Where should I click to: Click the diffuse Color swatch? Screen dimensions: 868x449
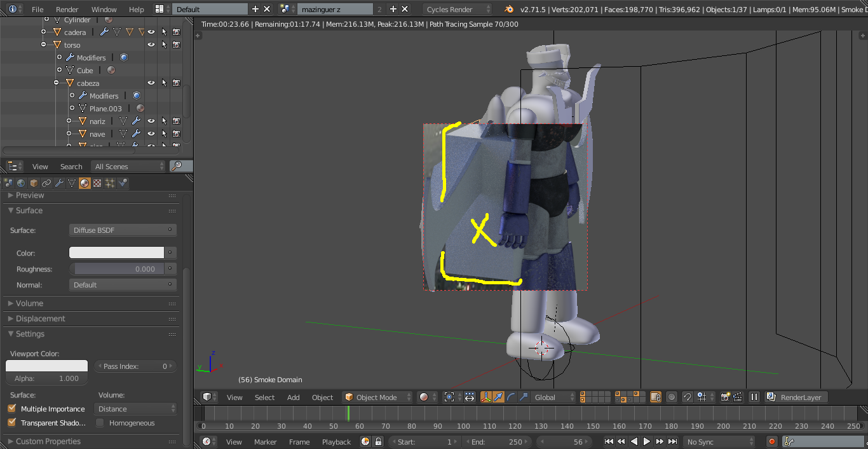(116, 252)
